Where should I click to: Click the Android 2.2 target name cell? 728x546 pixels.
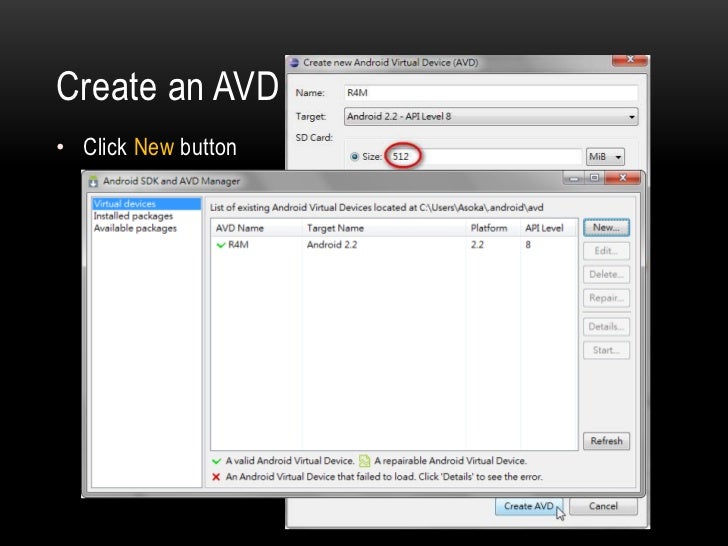332,245
